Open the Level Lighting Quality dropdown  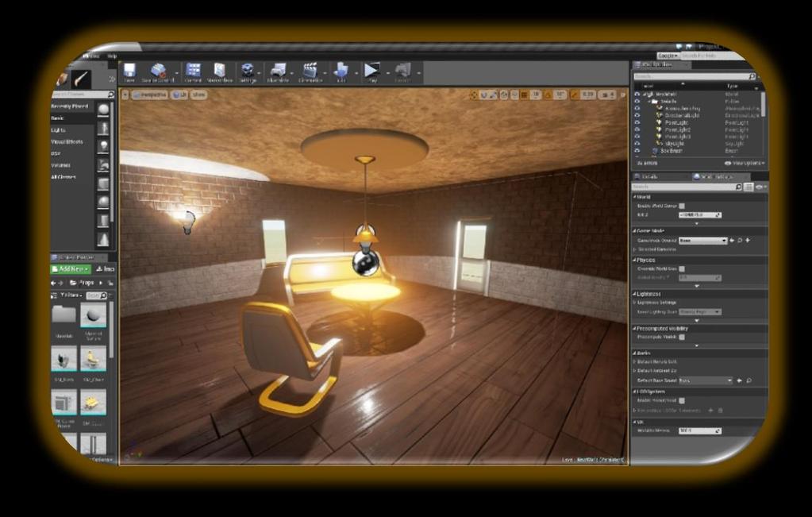699,312
